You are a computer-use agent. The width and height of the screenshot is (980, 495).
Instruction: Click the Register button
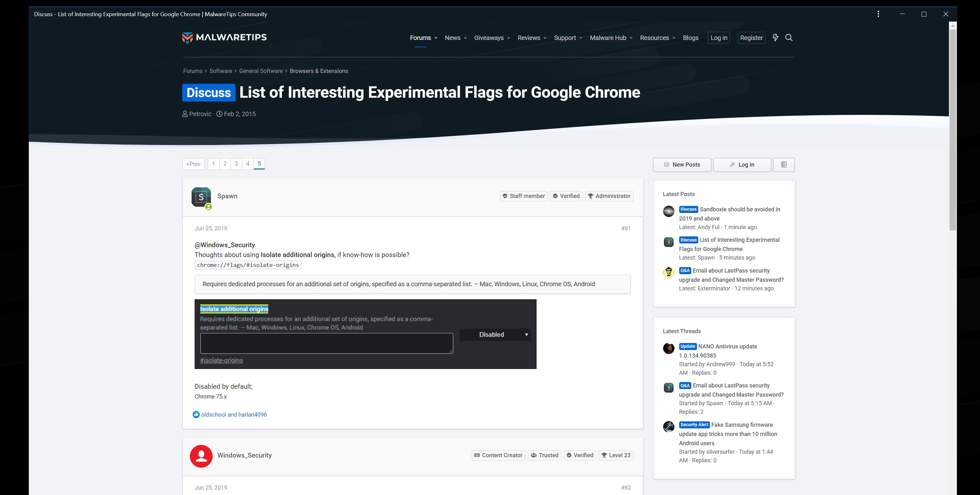pyautogui.click(x=751, y=38)
